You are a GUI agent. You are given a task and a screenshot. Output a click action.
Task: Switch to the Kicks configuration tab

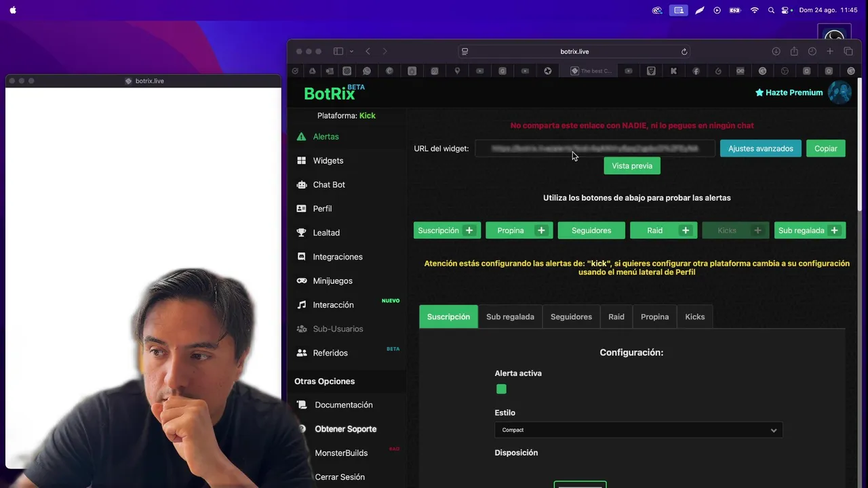[x=694, y=317]
